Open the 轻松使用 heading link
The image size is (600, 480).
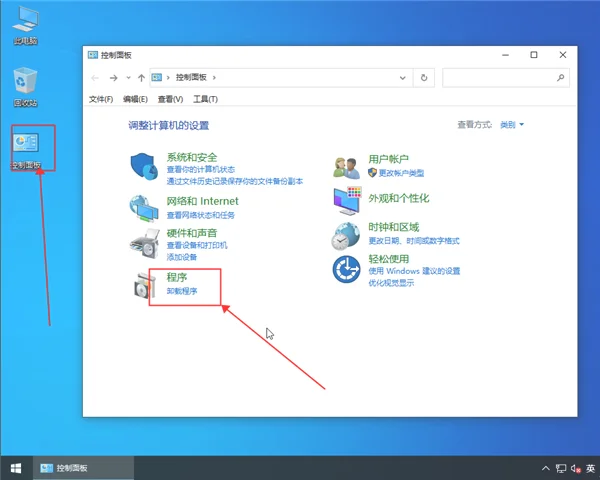coord(388,259)
